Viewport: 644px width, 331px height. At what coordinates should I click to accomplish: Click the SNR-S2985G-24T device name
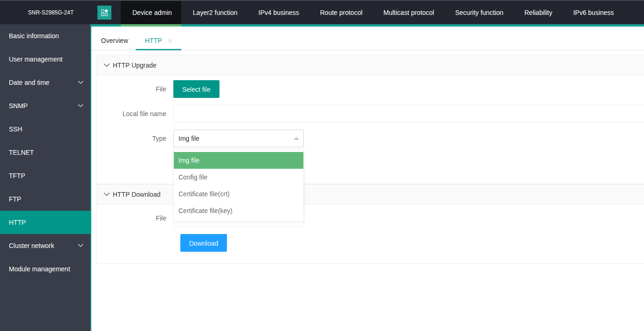click(51, 13)
